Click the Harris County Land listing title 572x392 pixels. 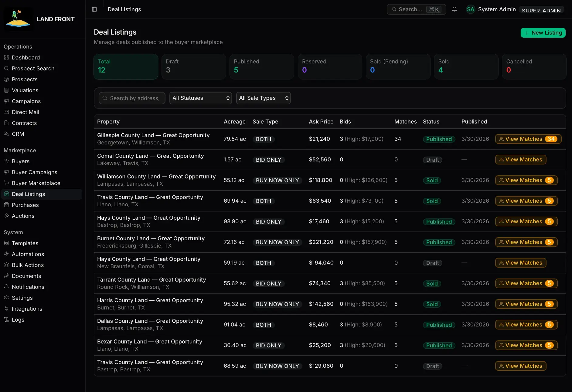[x=150, y=300]
